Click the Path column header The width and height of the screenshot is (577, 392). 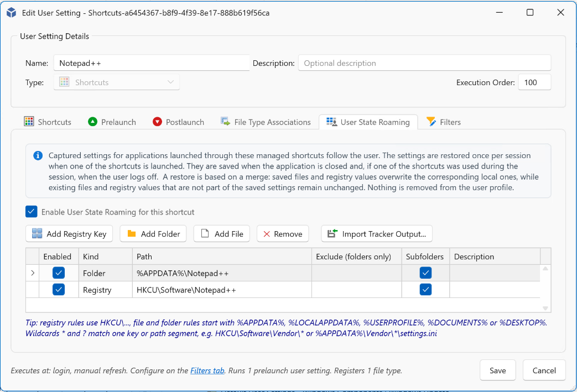(x=222, y=257)
